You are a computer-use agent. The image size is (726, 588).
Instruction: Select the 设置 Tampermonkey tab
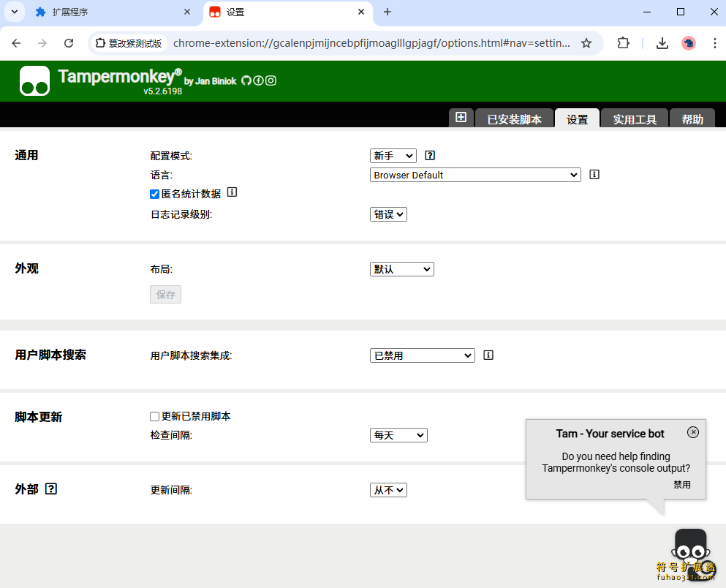click(577, 118)
